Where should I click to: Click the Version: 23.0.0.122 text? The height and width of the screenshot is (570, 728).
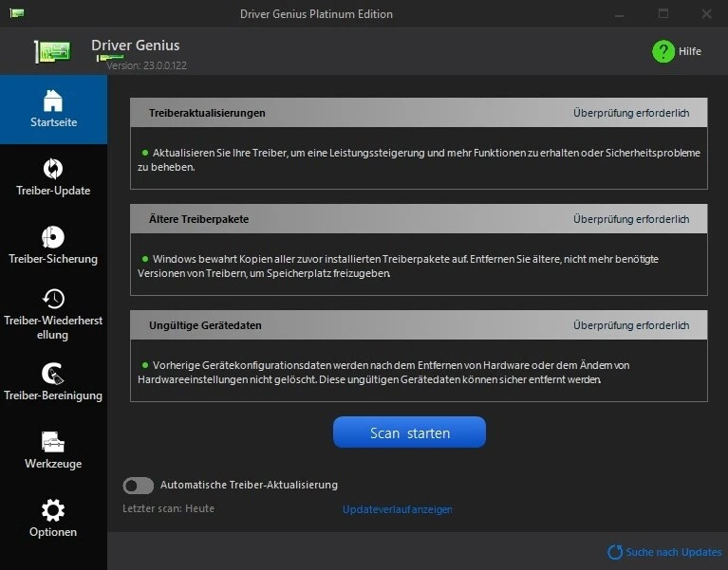pos(146,65)
